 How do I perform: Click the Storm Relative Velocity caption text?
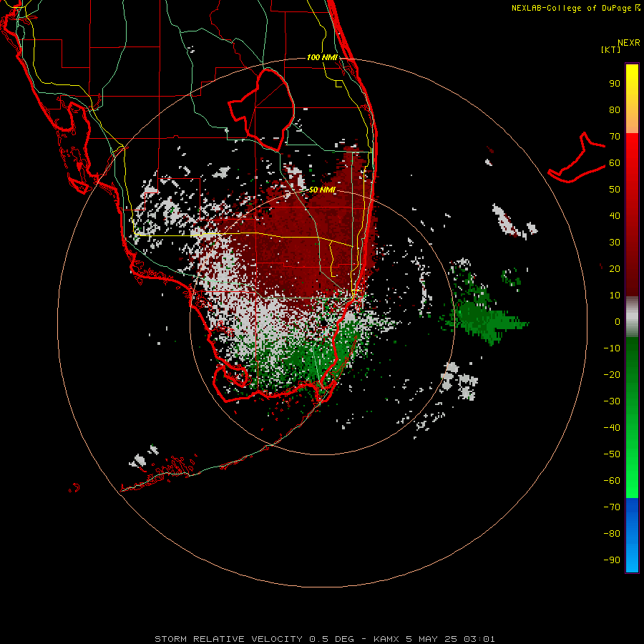coord(325,639)
